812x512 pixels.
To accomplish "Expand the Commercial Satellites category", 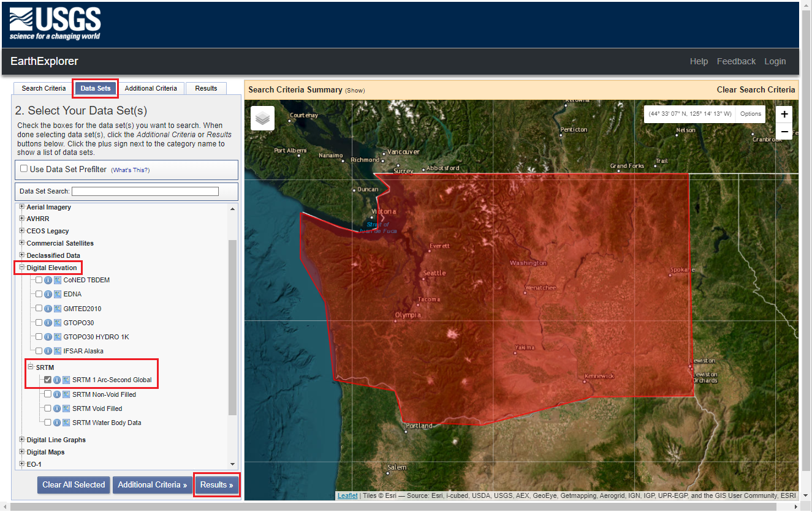I will point(22,243).
